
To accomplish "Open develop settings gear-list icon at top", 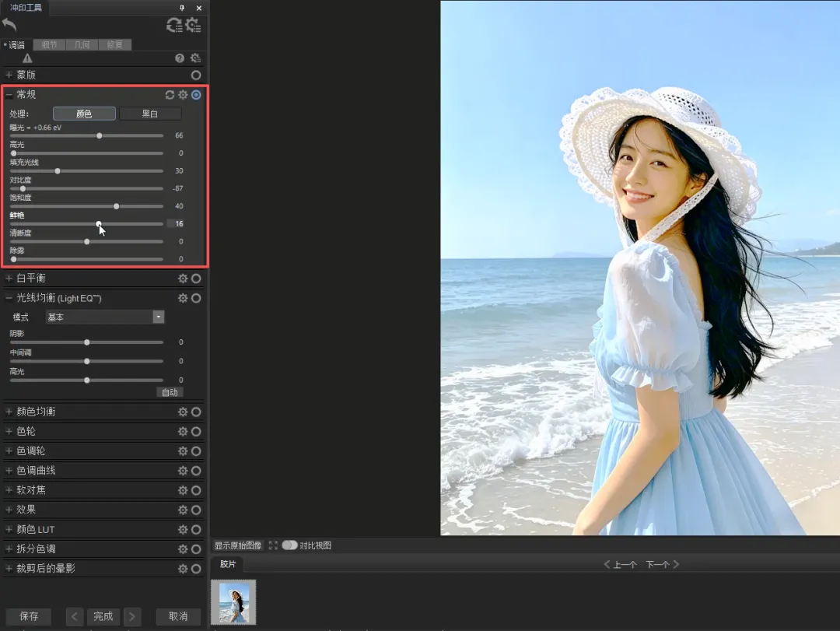I will 193,25.
